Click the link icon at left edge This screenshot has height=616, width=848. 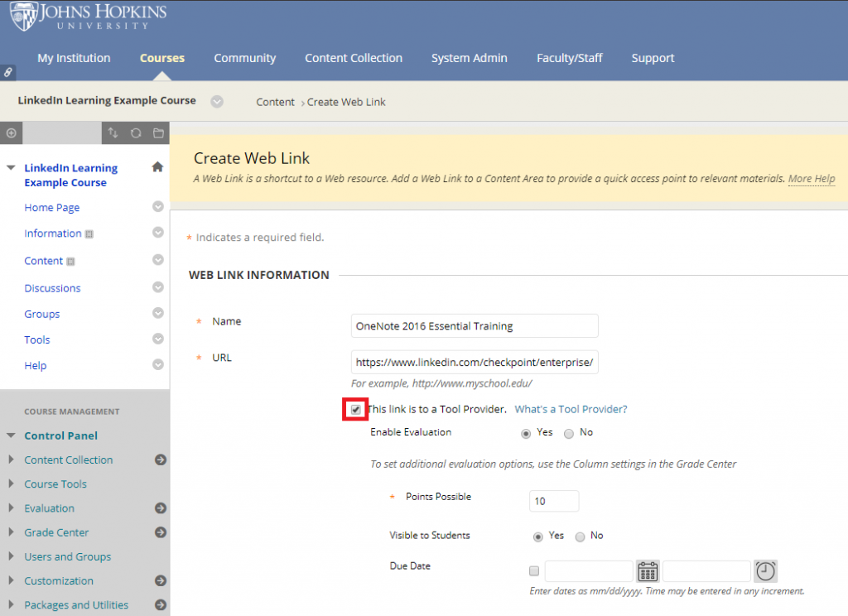(7, 72)
